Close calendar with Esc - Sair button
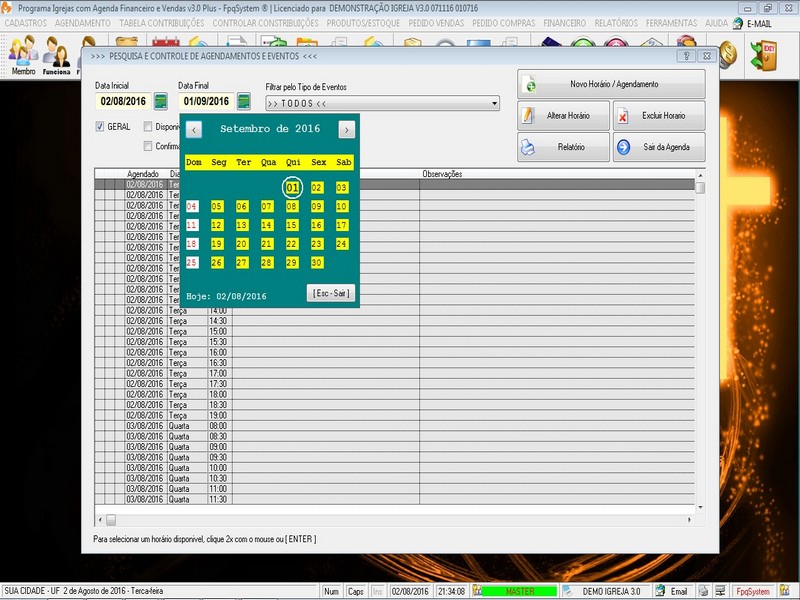The image size is (800, 600). point(331,293)
